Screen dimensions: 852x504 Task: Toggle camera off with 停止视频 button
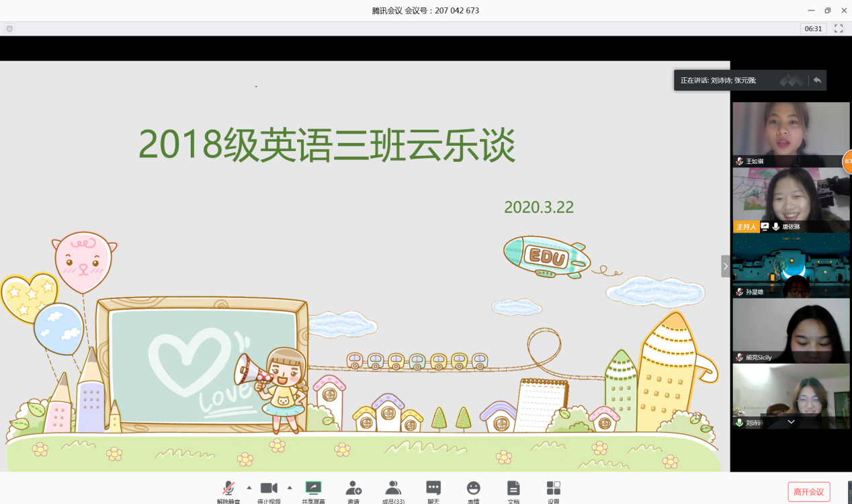[x=269, y=489]
